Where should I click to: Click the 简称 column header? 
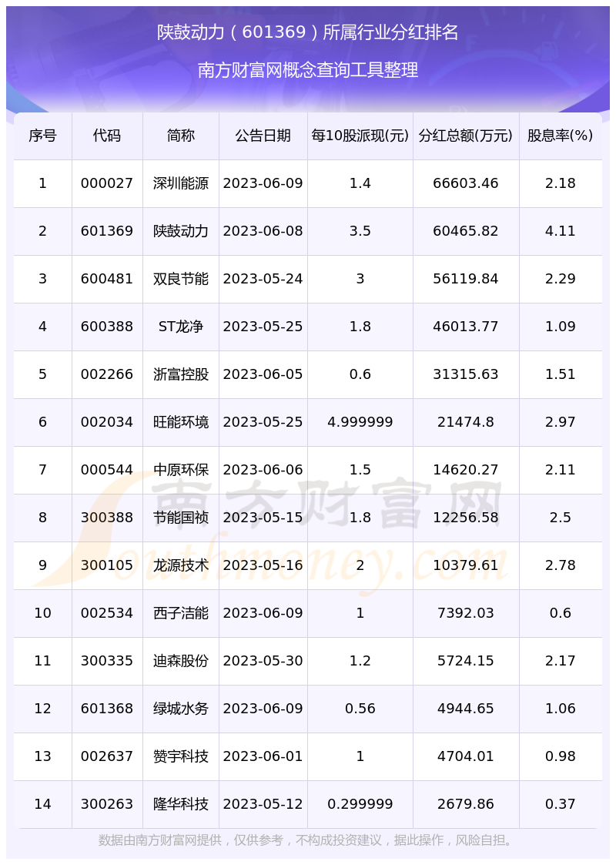tap(181, 136)
